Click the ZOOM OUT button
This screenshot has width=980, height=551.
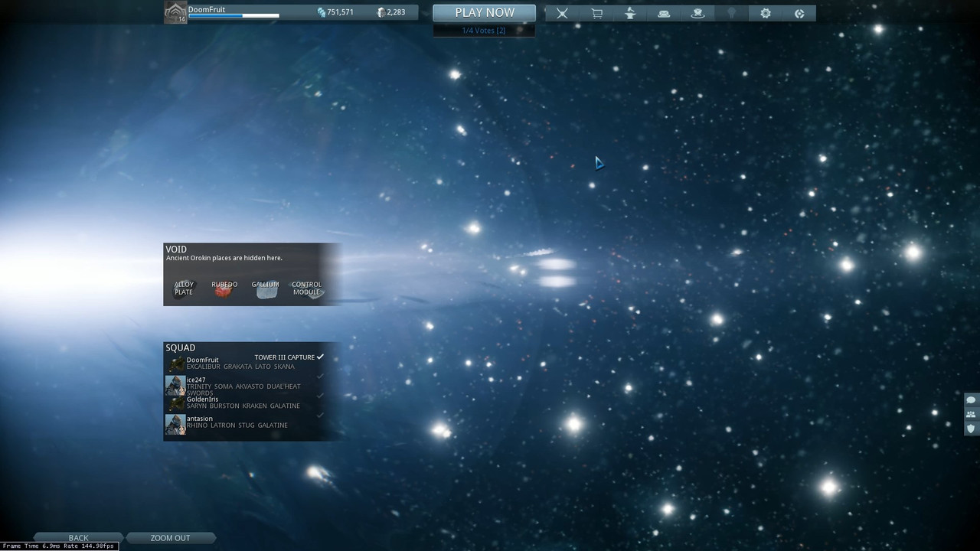[x=171, y=537]
